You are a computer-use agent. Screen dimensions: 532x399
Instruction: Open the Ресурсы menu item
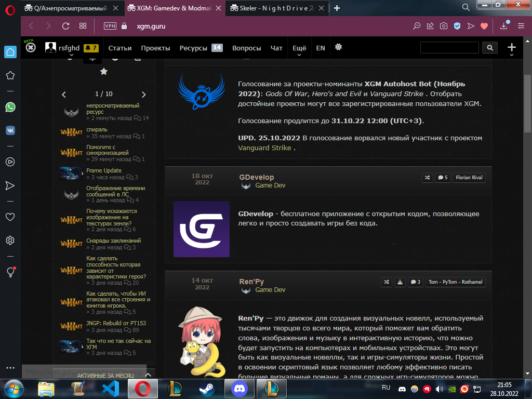193,48
